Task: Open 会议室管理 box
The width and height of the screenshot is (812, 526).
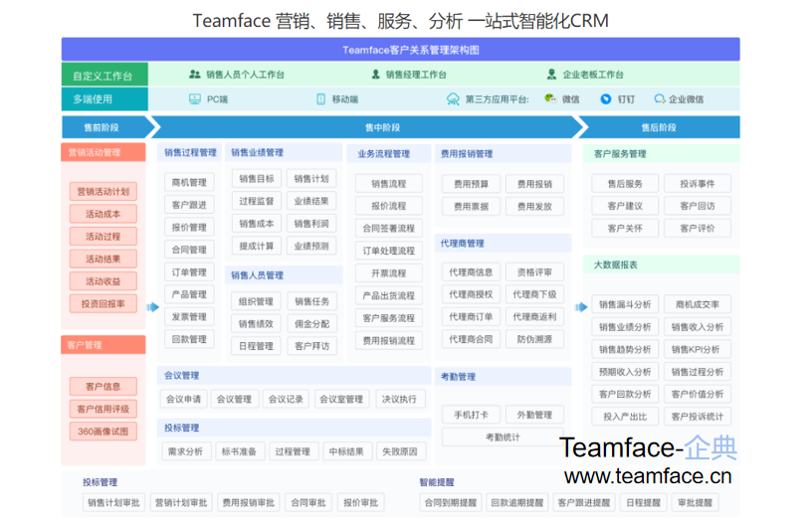Action: pos(341,399)
